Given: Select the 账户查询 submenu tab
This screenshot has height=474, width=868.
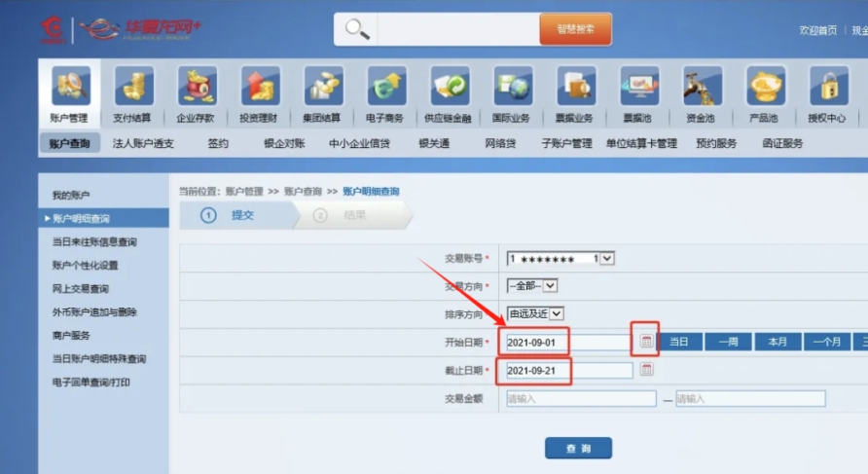Looking at the screenshot, I should click(x=70, y=143).
